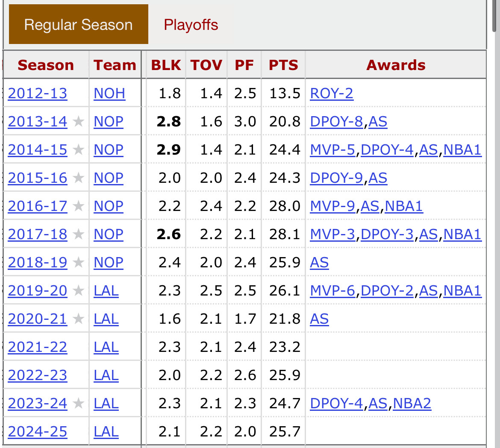
Task: Open the 2012-13 season link
Action: (38, 94)
